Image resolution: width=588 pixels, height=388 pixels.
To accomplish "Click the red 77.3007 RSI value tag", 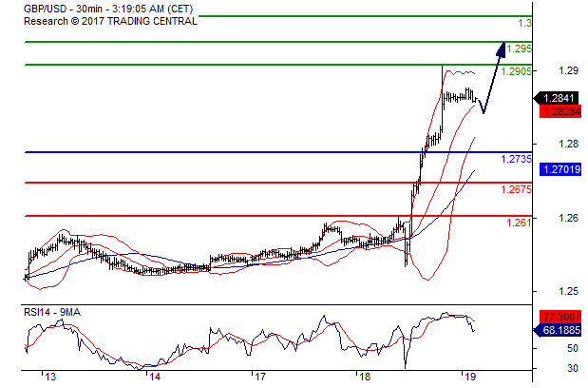I will (x=560, y=317).
